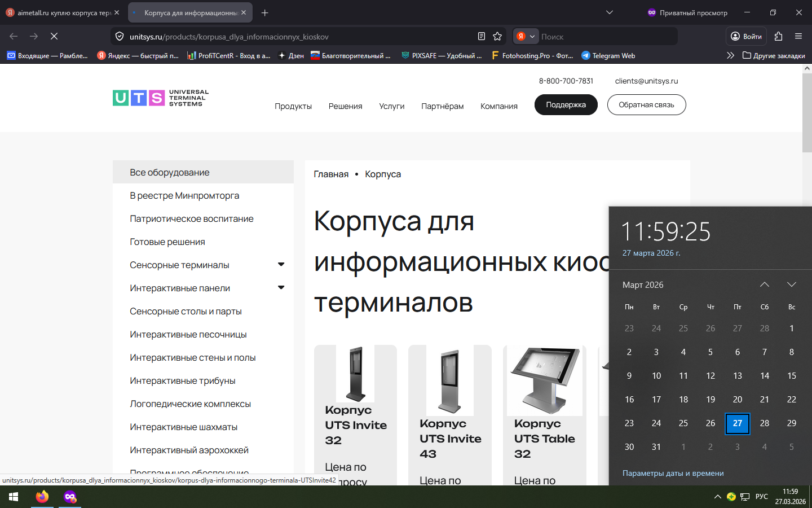Image resolution: width=812 pixels, height=508 pixels.
Task: Expand the Сенсорные терминалы submenu arrow
Action: pos(281,265)
